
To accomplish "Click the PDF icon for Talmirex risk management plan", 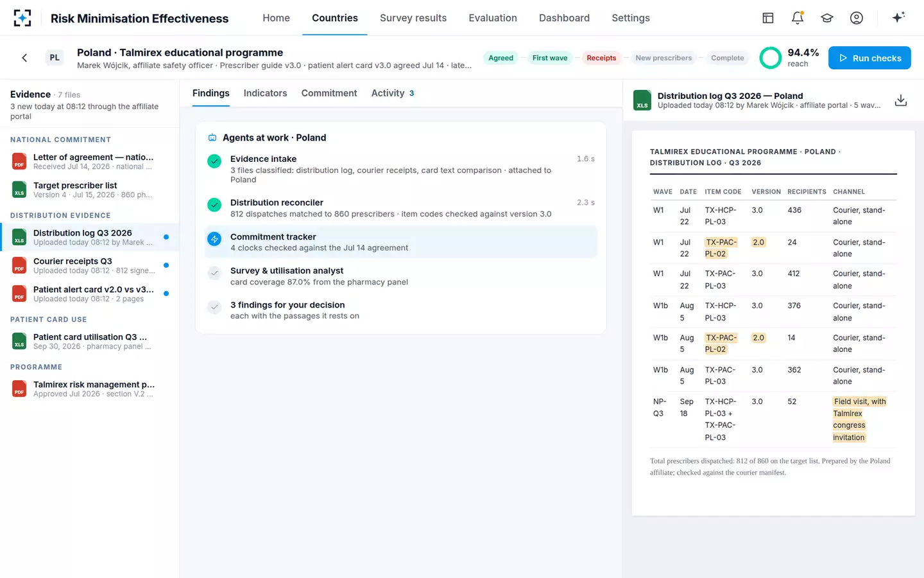I will coord(19,389).
